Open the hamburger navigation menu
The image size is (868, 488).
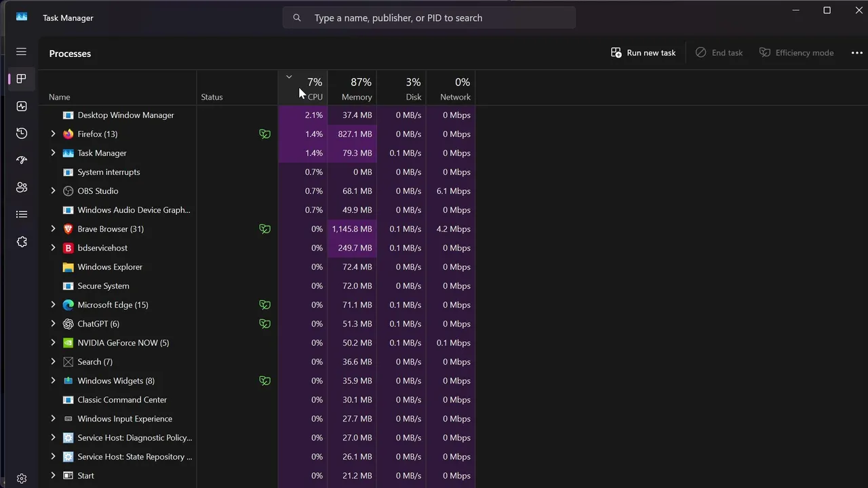click(x=22, y=52)
